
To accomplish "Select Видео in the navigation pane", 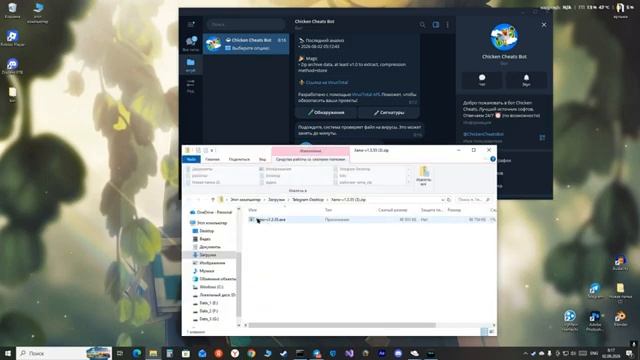I will (x=202, y=239).
